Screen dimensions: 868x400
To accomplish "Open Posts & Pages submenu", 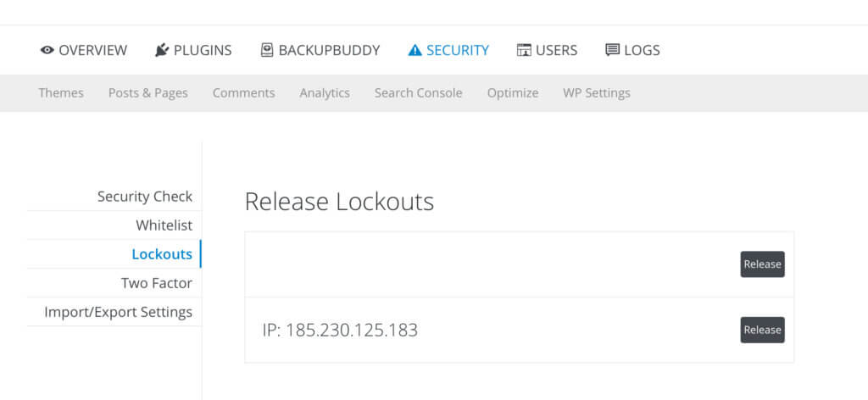I will tap(147, 93).
